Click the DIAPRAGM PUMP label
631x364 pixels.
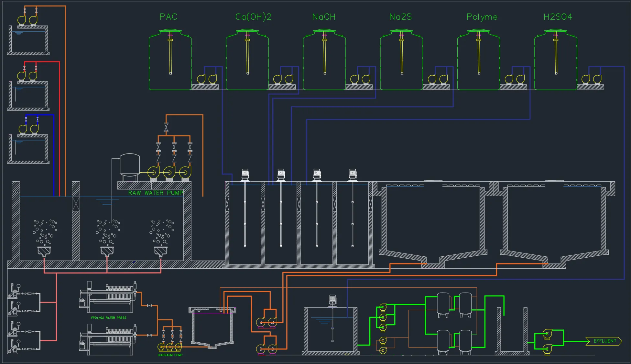pos(170,355)
